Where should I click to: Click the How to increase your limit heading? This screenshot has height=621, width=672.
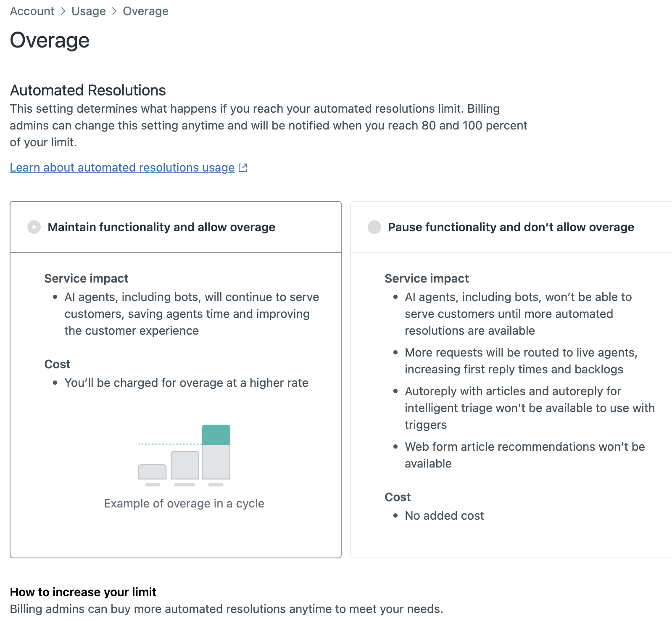click(83, 592)
